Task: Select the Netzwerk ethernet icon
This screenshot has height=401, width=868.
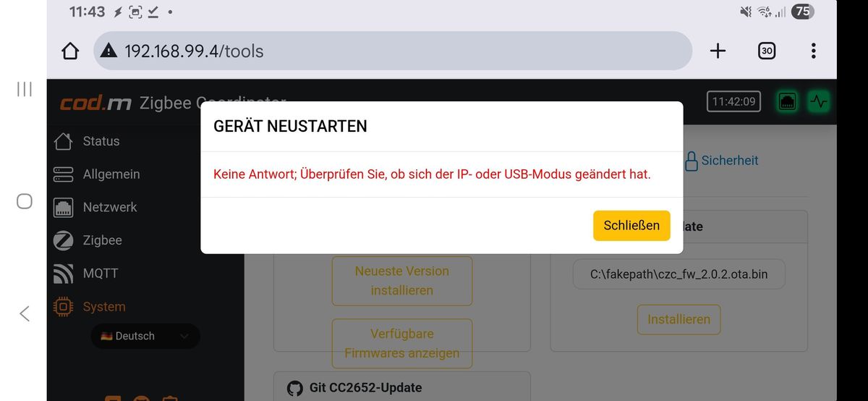Action: tap(64, 207)
